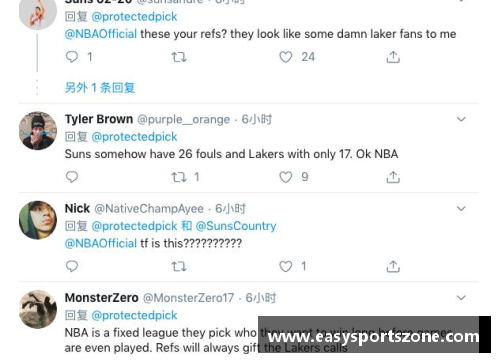The height and width of the screenshot is (362, 500).
Task: Reply to Tyler Brown's fouls tweet
Action: point(72,177)
